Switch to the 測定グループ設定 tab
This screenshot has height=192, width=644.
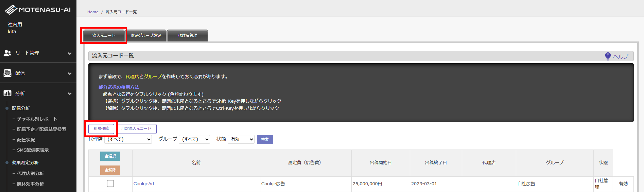pyautogui.click(x=146, y=35)
